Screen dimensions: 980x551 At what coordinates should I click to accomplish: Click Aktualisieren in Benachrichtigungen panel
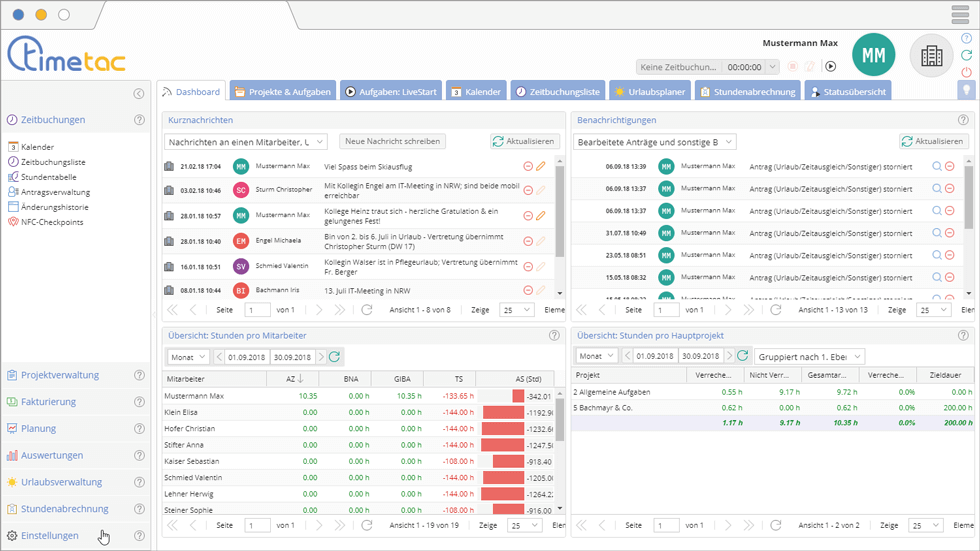coord(934,142)
